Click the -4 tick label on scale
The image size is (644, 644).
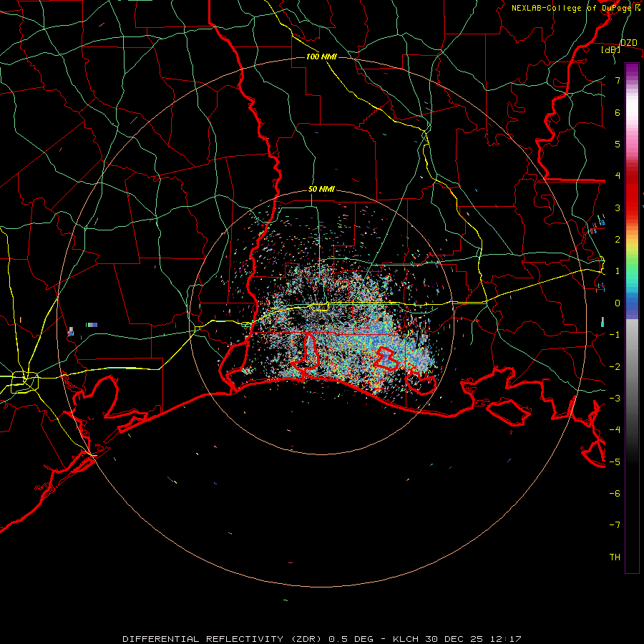coord(615,430)
